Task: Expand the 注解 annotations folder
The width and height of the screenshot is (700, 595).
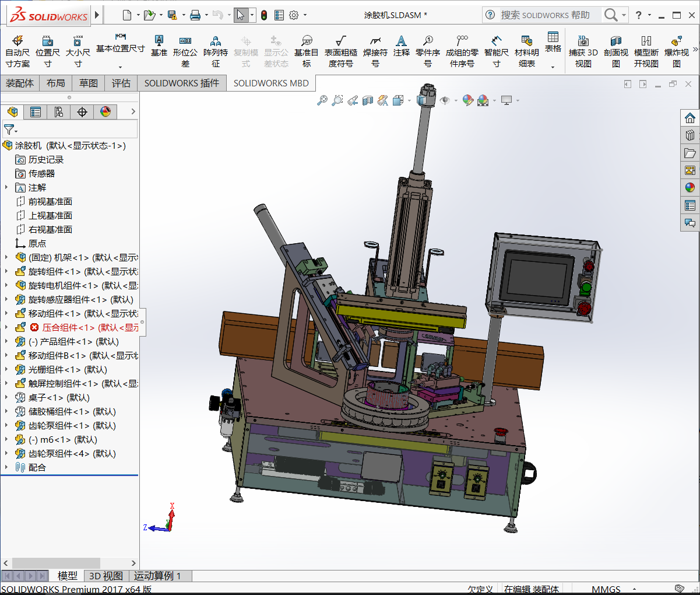Action: coord(6,187)
